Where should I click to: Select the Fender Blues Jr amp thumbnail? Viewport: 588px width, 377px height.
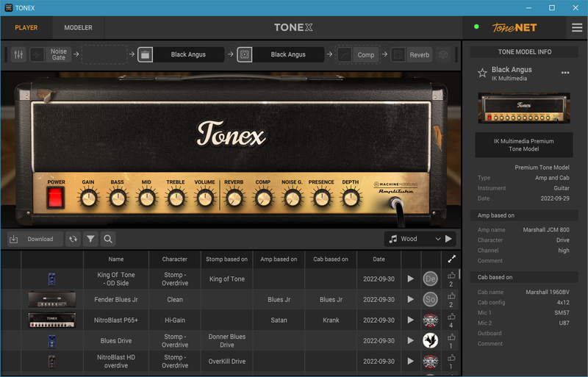52,299
